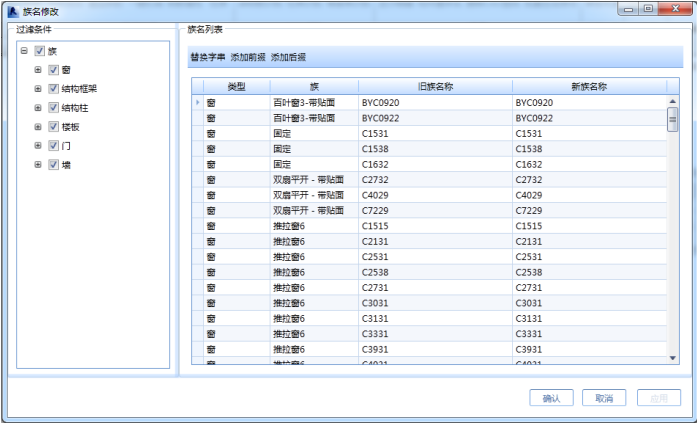Edit new family name cell C3931

589,349
